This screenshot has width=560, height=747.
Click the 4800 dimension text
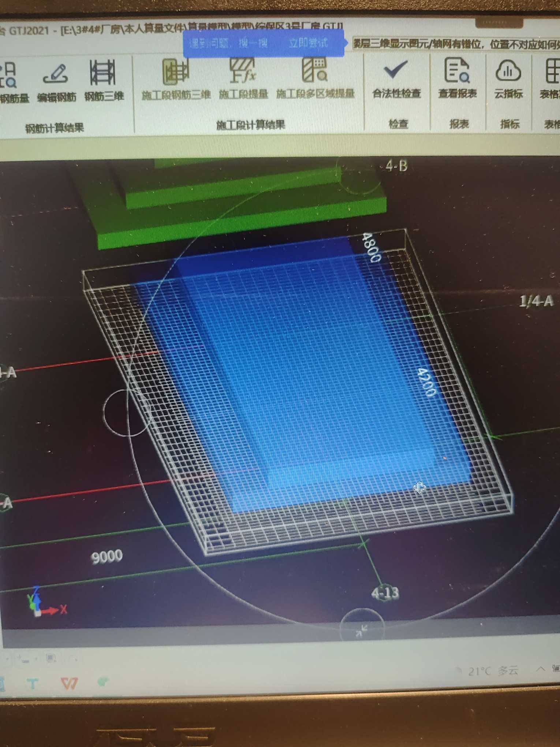[371, 248]
